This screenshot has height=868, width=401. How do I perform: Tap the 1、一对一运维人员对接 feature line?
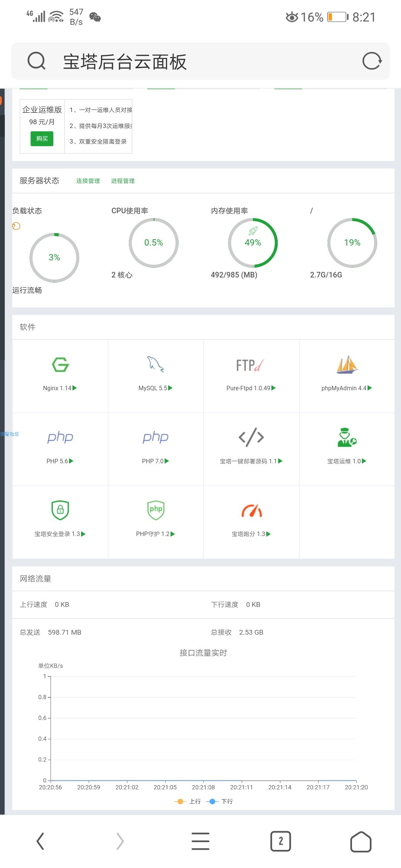tap(101, 110)
